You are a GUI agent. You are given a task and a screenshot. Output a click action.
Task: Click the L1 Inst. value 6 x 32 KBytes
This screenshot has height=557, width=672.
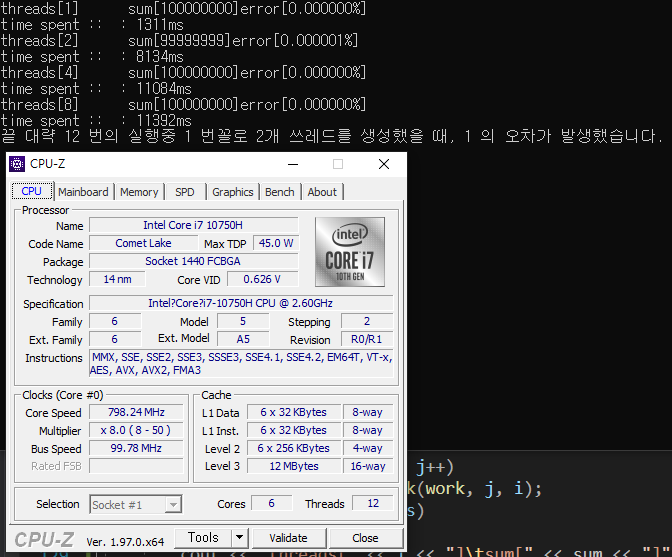294,430
